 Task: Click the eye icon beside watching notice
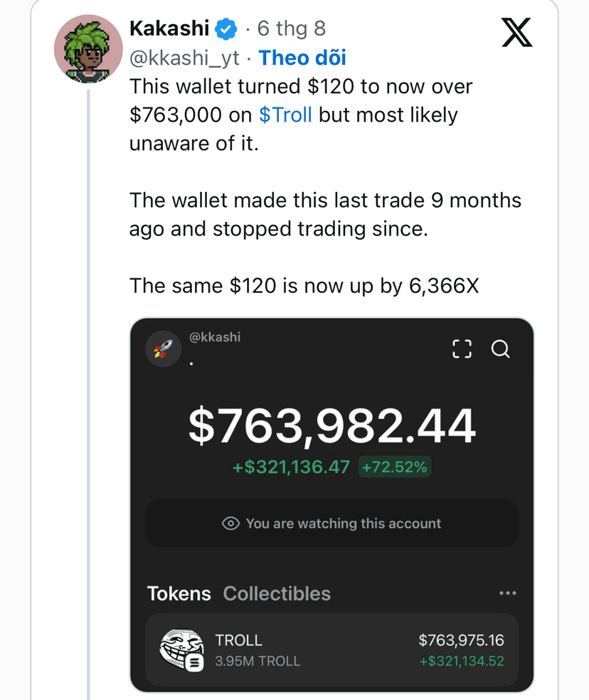coord(230,523)
